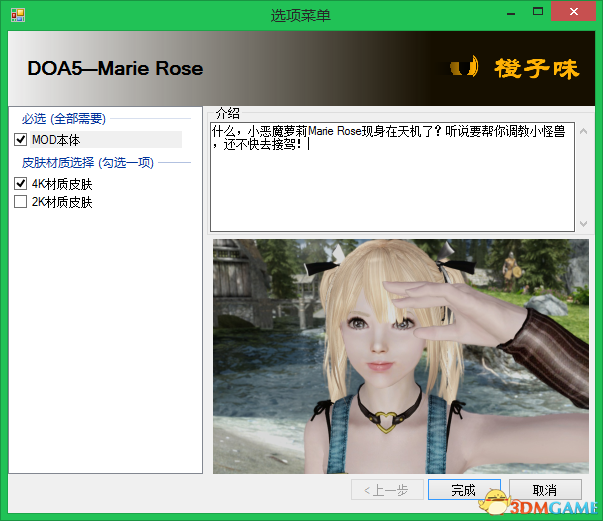Uncheck the MOD本体 checkbox
603x521 pixels.
[x=21, y=140]
